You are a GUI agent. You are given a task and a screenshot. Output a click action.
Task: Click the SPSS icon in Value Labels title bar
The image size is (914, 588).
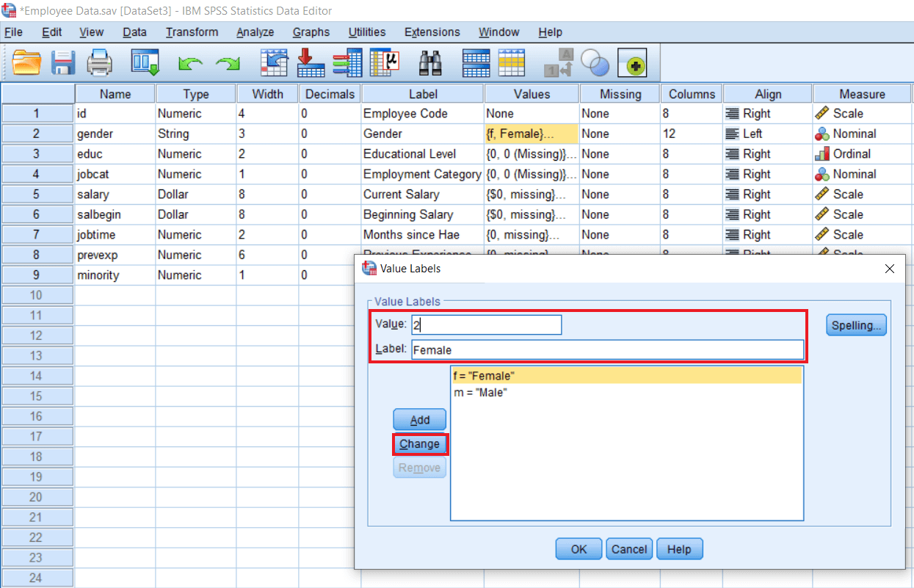tap(369, 268)
